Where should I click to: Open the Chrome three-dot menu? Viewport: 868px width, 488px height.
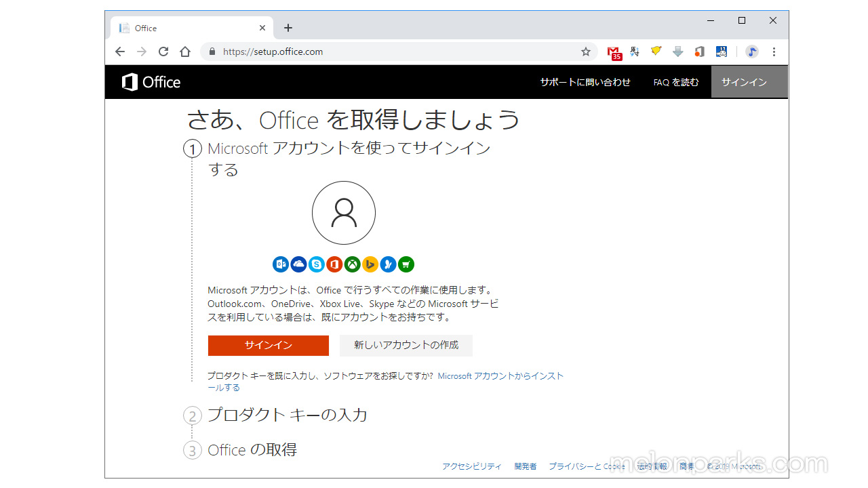point(774,52)
